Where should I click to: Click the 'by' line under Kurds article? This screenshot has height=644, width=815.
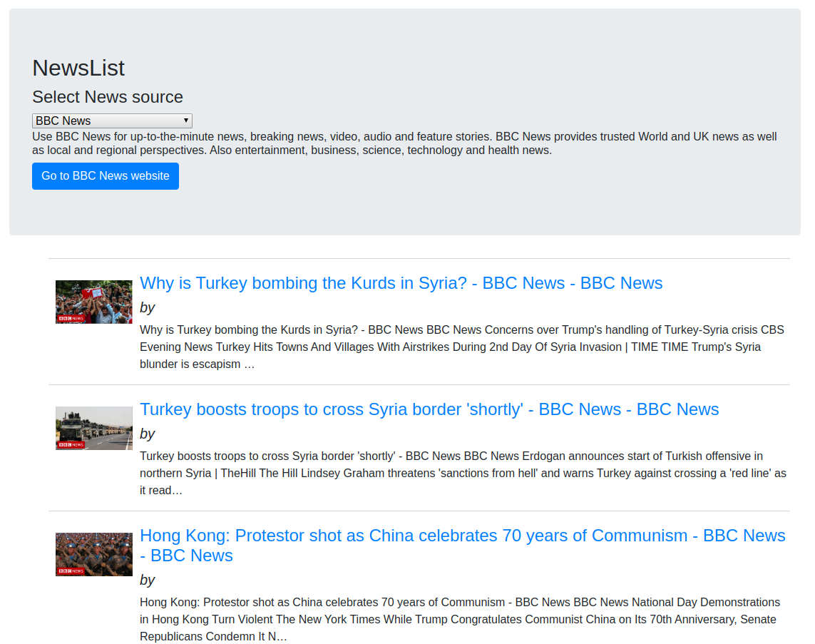[x=147, y=307]
